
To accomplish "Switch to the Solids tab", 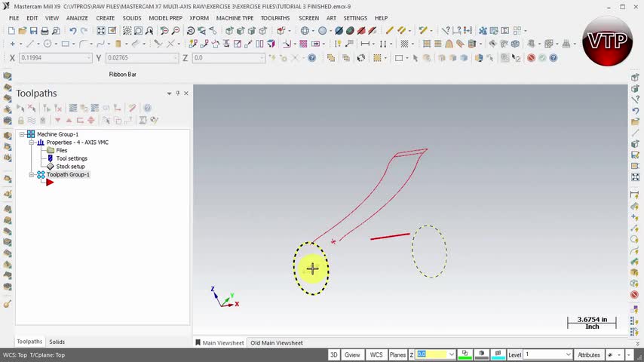I will pos(57,342).
